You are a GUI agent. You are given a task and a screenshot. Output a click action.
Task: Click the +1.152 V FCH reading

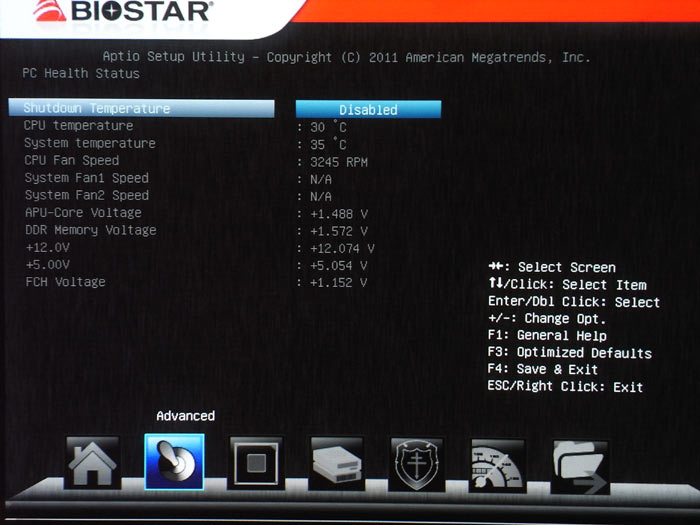339,283
